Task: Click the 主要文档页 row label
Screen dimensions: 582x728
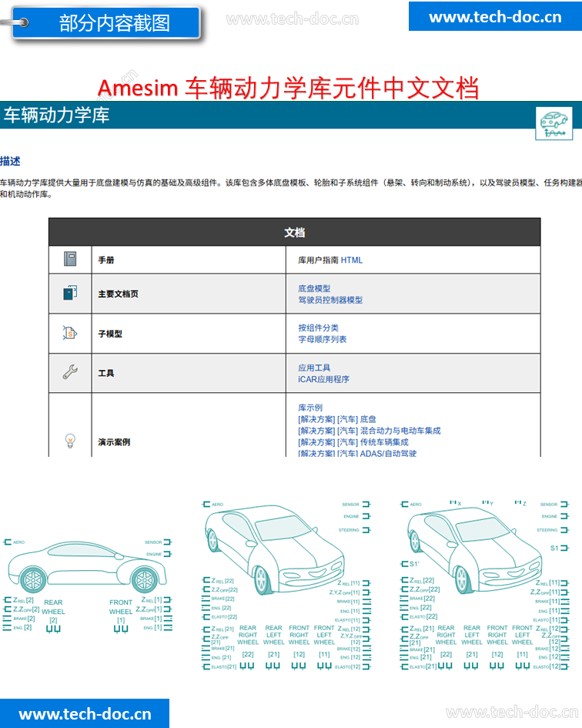Action: 118,294
